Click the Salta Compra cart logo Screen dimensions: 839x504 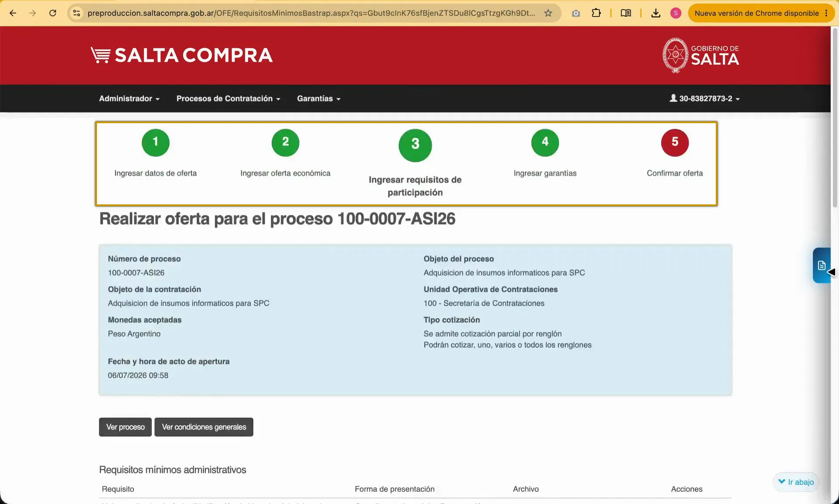(182, 55)
